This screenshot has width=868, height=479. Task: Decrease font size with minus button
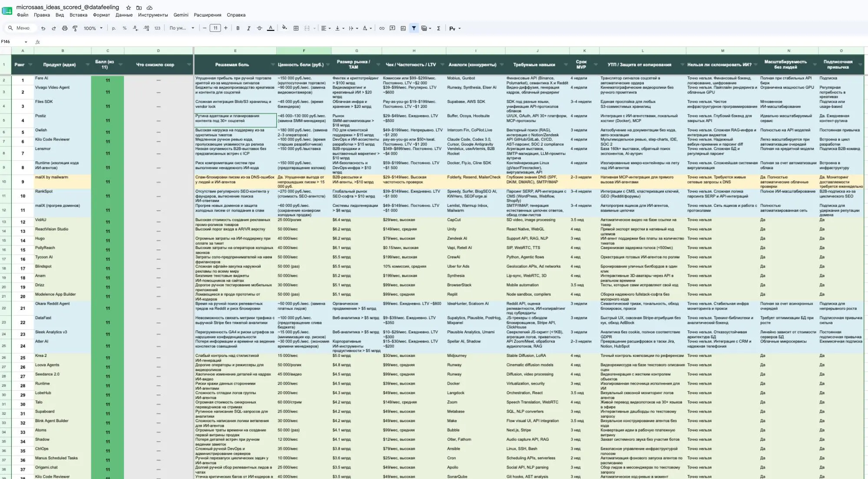tap(205, 28)
